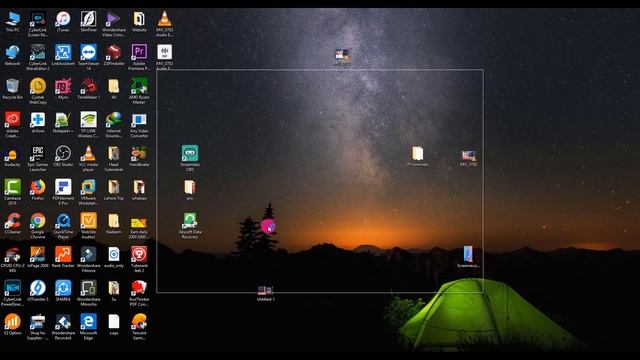Launch QuickTime Player shortcut
640x360 pixels.
[x=63, y=226]
